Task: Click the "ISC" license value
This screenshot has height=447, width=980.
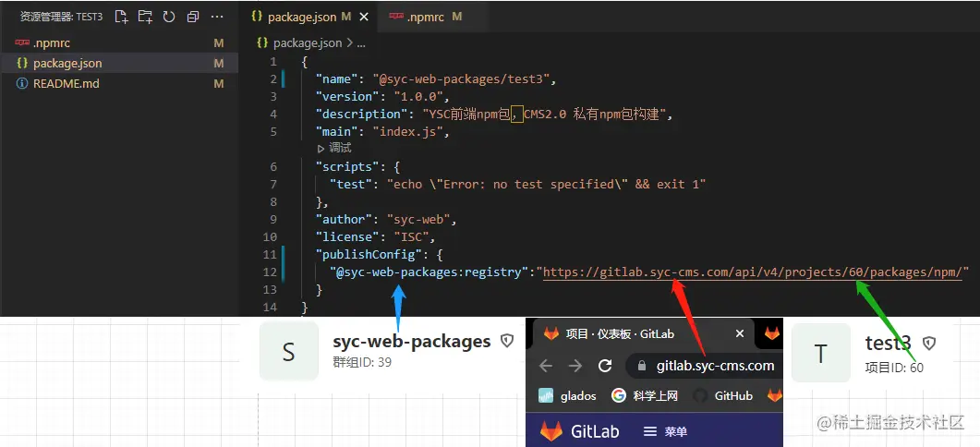Action: (x=411, y=237)
